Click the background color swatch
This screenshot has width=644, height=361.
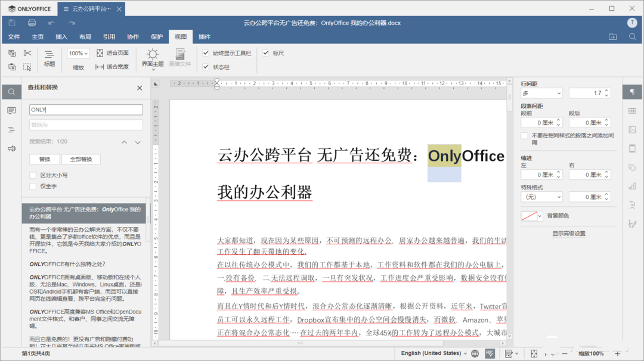pyautogui.click(x=529, y=216)
